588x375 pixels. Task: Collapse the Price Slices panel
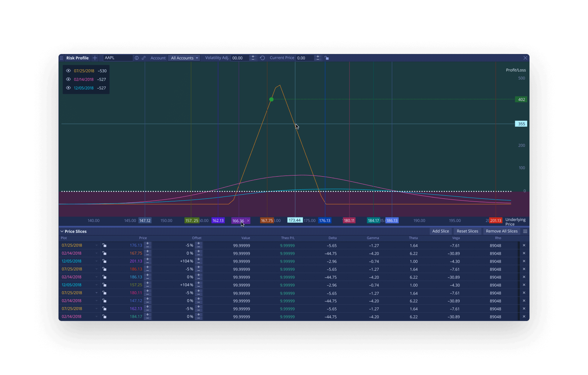click(62, 231)
